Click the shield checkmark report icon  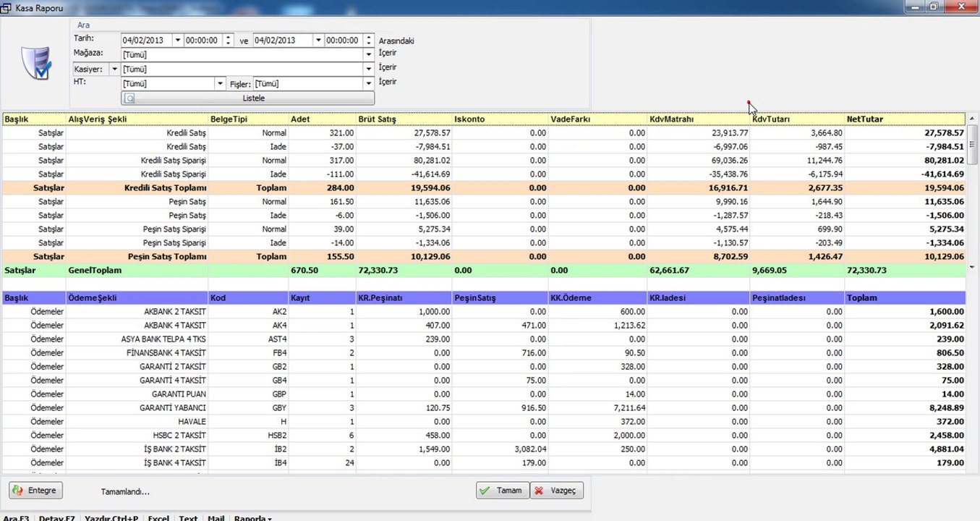tap(36, 63)
